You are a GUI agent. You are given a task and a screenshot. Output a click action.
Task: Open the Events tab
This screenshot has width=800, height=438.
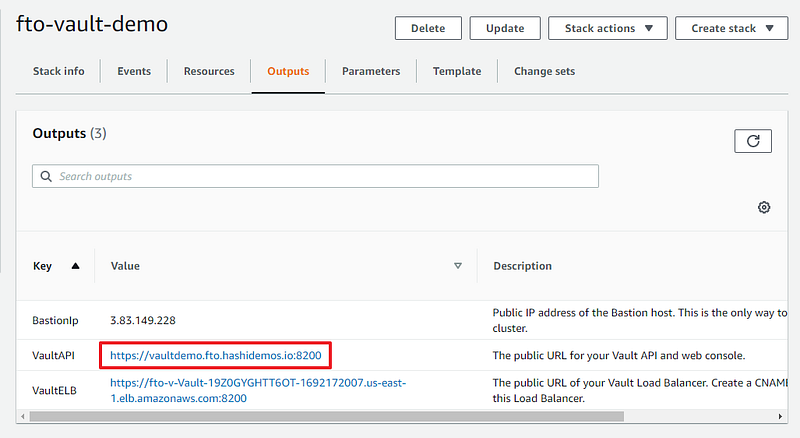pyautogui.click(x=134, y=71)
